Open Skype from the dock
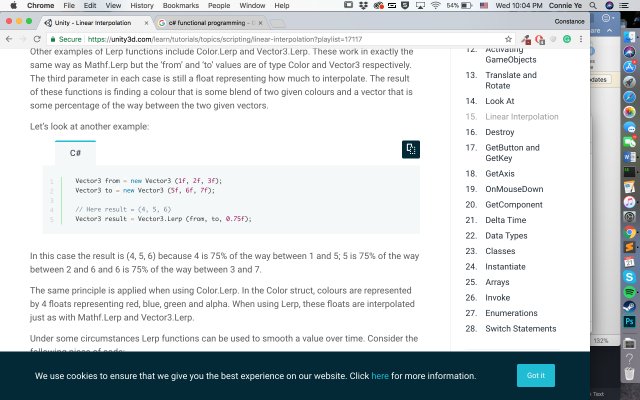 (x=629, y=277)
